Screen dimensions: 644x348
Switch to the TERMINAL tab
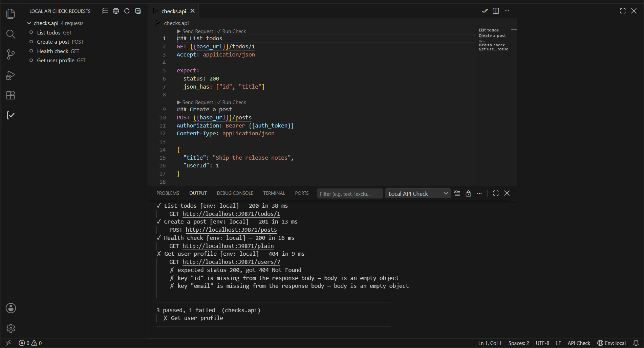274,193
